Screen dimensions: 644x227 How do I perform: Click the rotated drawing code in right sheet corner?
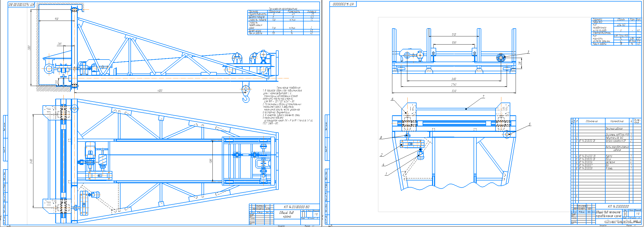(x=343, y=4)
